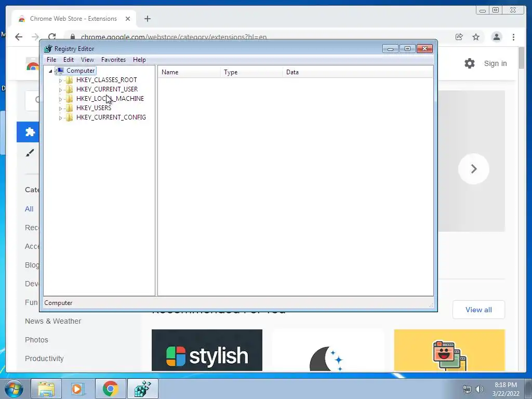Open the Help menu in Registry Editor
Screen dimensions: 532x399
point(139,60)
